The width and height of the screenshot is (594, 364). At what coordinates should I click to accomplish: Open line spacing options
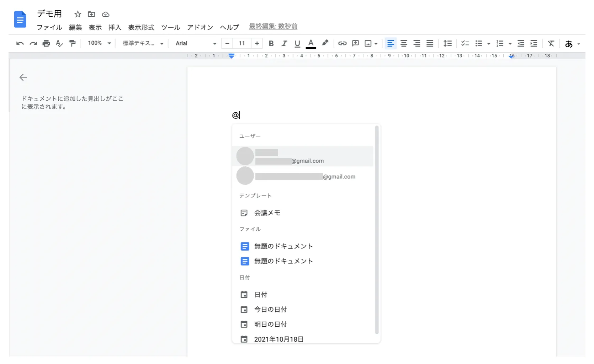pyautogui.click(x=447, y=43)
